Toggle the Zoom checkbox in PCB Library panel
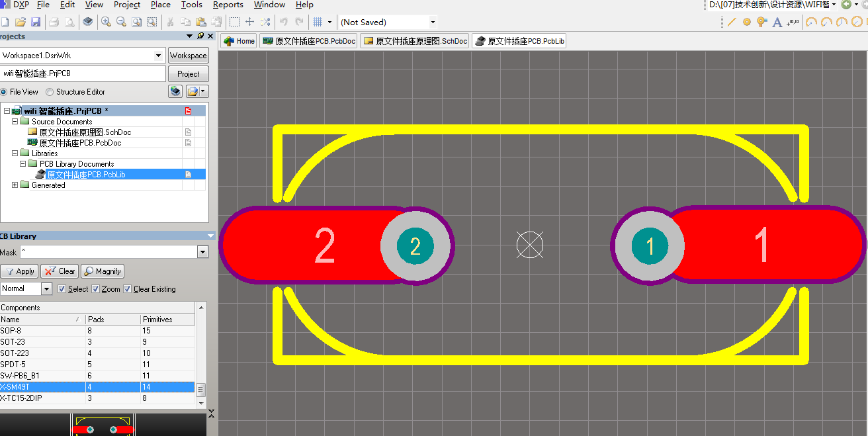The height and width of the screenshot is (436, 868). click(x=95, y=289)
